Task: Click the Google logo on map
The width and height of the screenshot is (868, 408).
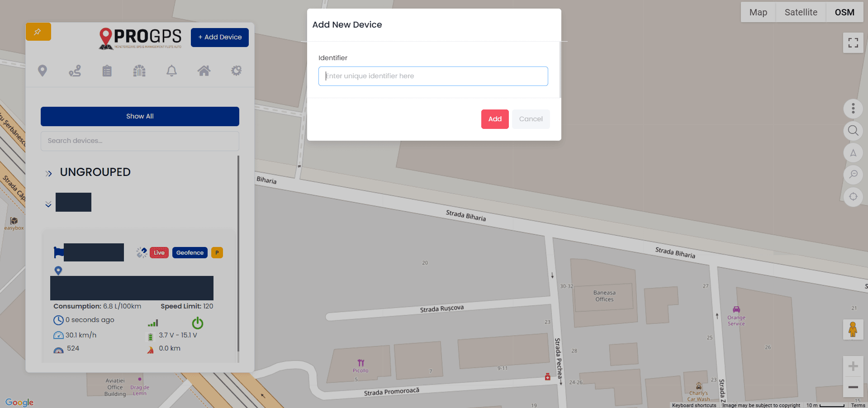Action: pyautogui.click(x=19, y=402)
